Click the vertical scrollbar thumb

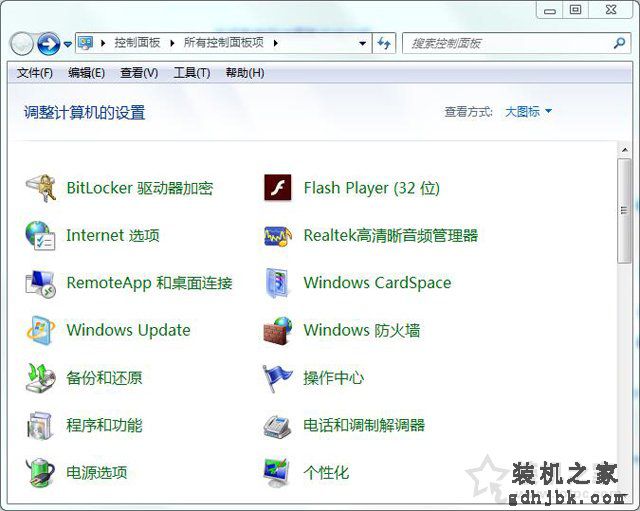624,211
